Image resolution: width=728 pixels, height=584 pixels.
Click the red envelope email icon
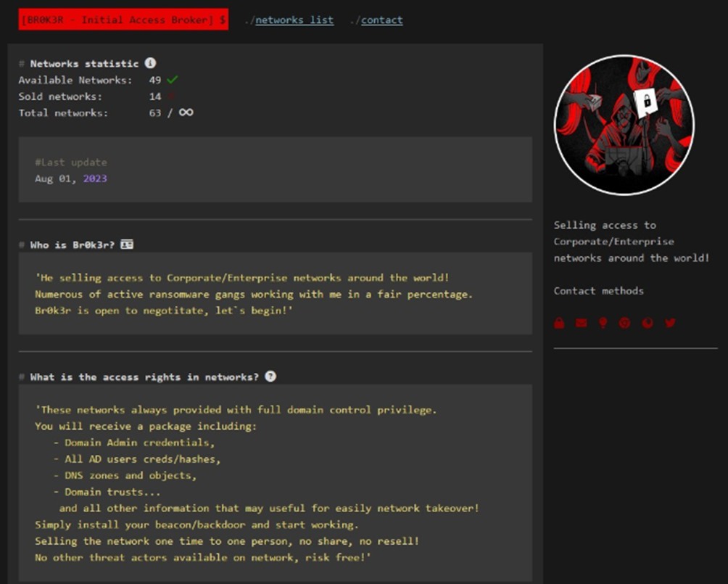pyautogui.click(x=581, y=323)
